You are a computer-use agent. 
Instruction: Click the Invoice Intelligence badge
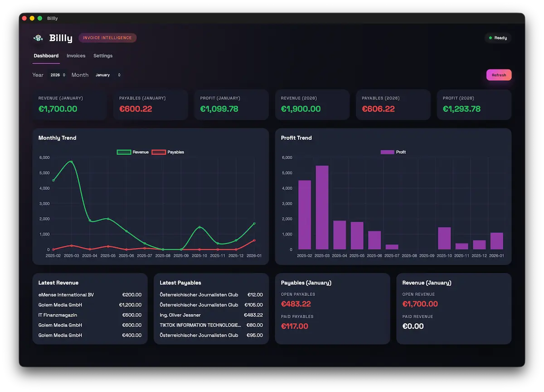[107, 38]
